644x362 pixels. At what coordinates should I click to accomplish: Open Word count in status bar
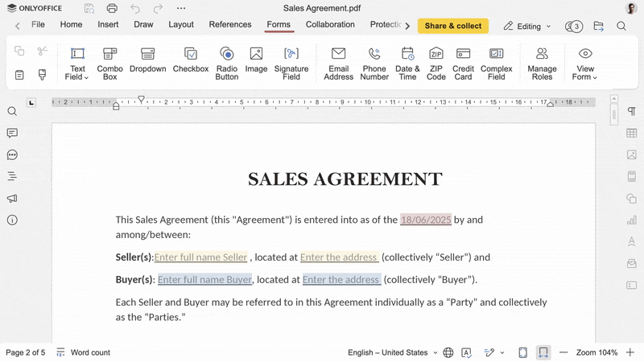tap(84, 352)
